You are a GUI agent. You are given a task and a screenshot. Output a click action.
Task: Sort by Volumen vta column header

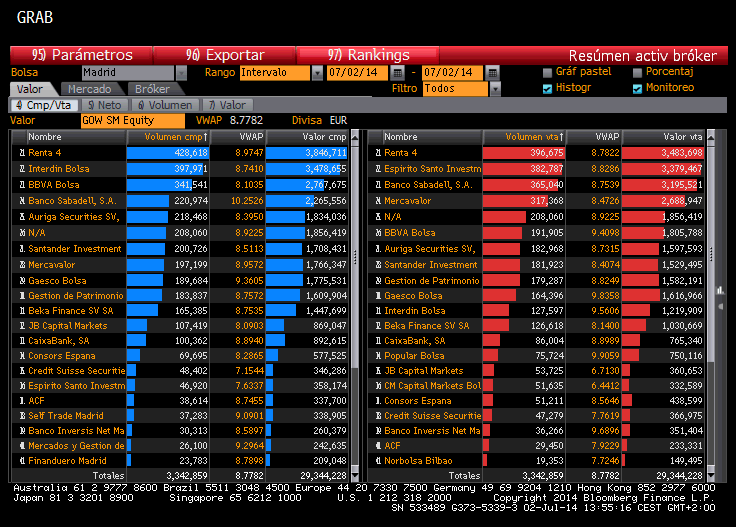pyautogui.click(x=524, y=137)
